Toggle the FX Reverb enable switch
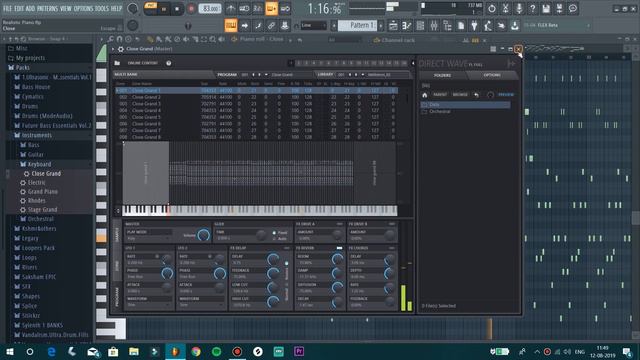 click(339, 248)
